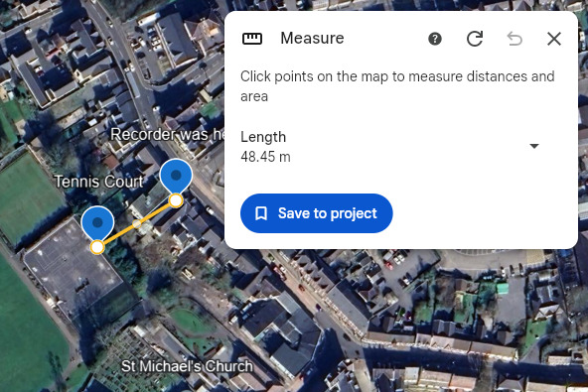
Task: Open the Measure help icon
Action: (435, 39)
